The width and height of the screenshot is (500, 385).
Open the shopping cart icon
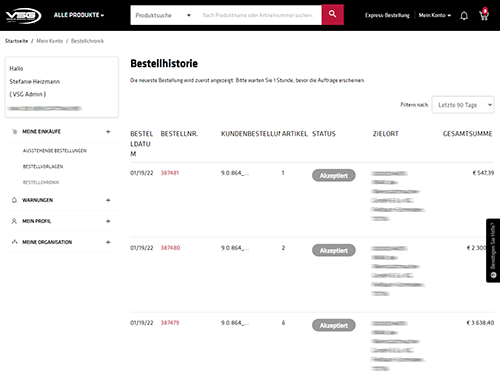coord(484,15)
